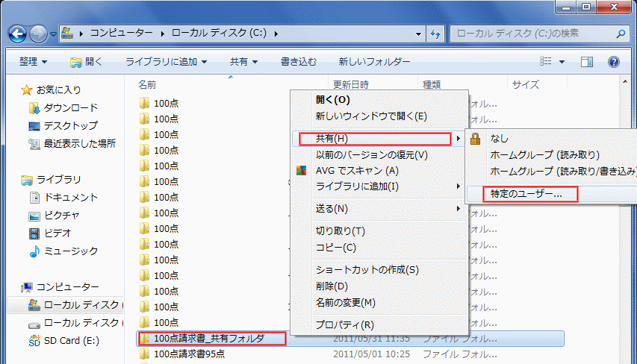Choose 新しいウィンドウで開く(E) in context menu
This screenshot has width=637, height=364.
371,116
